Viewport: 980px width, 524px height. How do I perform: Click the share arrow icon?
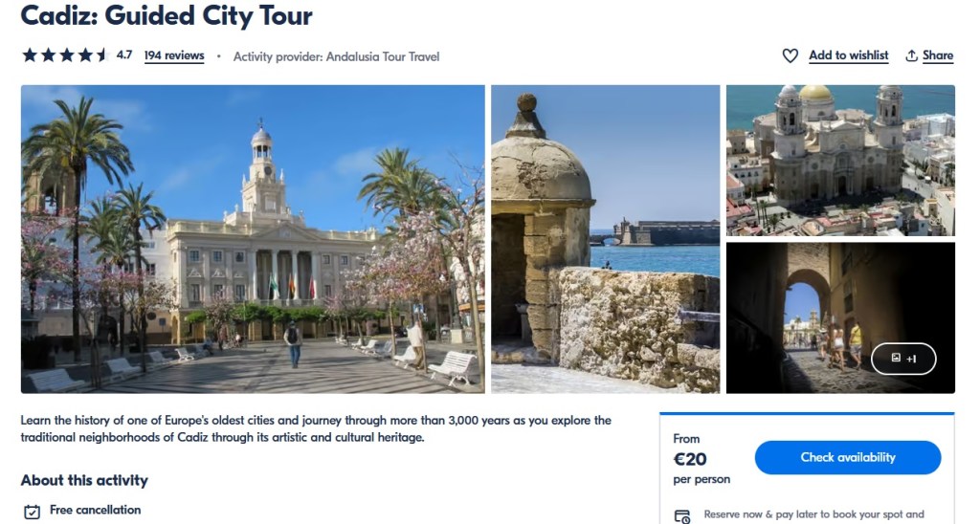point(911,56)
